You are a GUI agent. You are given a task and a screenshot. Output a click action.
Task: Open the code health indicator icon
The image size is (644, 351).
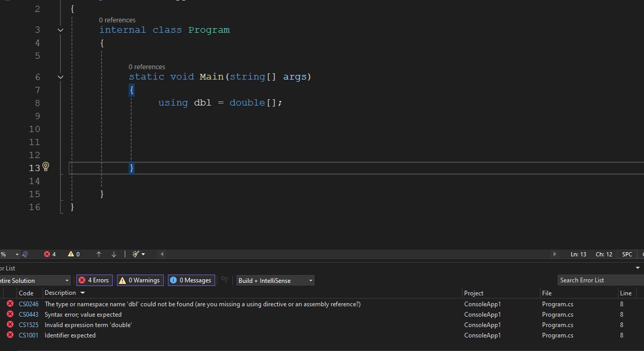25,254
